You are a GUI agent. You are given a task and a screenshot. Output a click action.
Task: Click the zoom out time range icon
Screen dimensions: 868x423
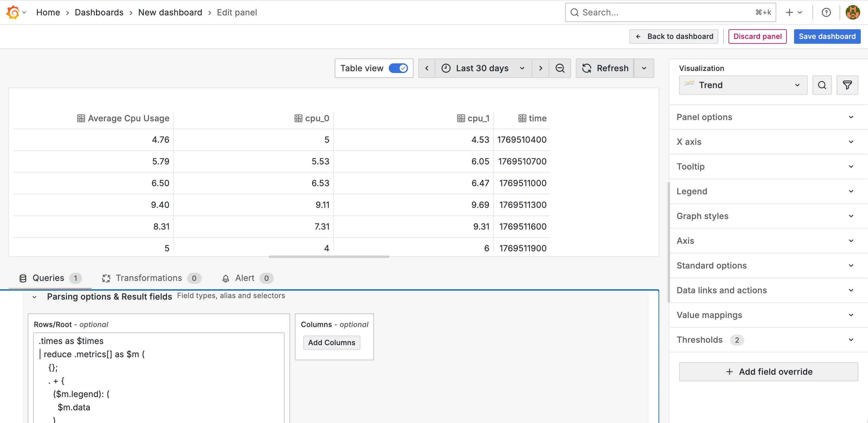click(x=560, y=68)
